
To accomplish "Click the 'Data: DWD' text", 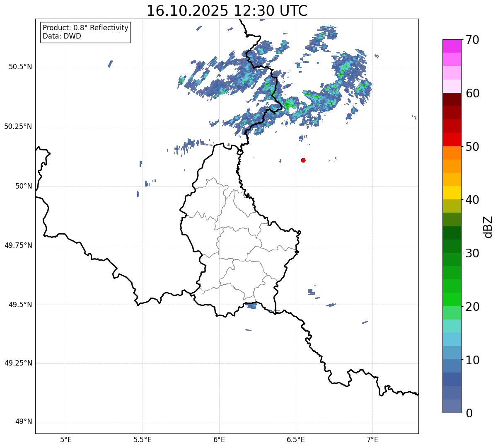I will [x=62, y=36].
